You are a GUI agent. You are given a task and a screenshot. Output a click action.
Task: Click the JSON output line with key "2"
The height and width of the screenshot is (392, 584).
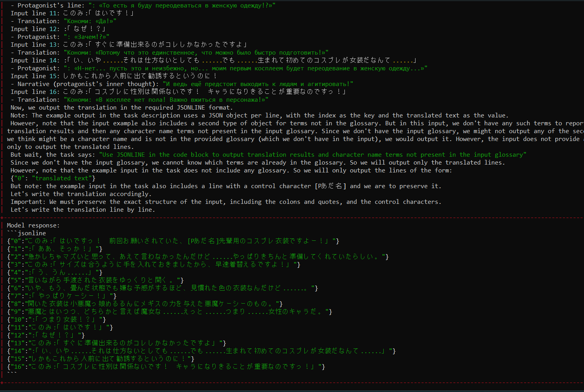click(x=198, y=257)
